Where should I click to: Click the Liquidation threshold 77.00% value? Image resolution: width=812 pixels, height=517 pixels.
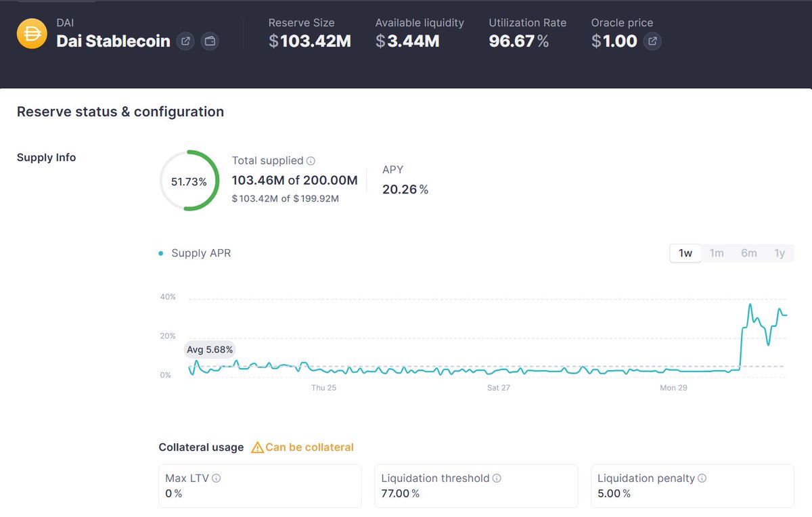click(401, 493)
